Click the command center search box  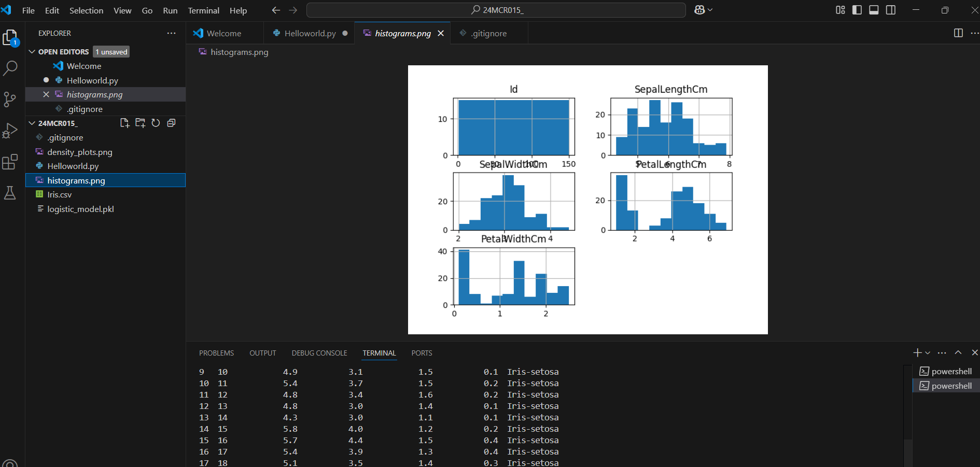[x=496, y=10]
